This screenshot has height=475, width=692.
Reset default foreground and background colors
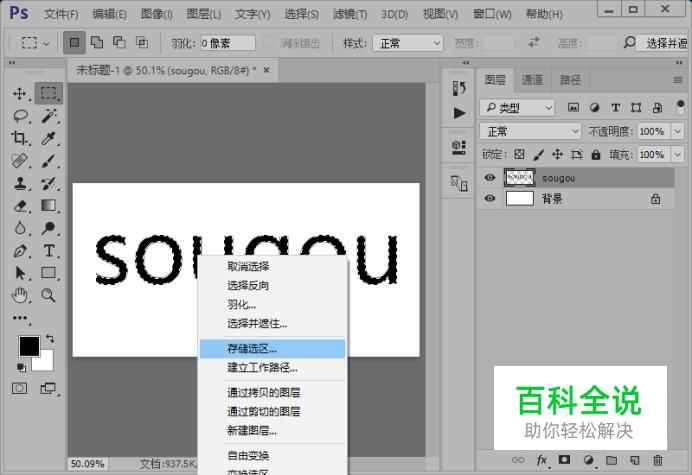[x=21, y=367]
